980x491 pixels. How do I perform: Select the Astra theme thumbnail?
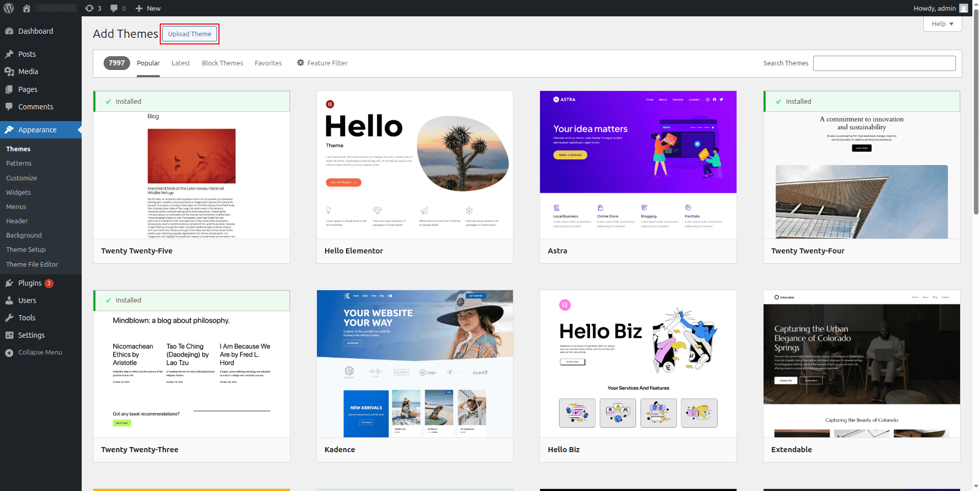click(x=638, y=165)
